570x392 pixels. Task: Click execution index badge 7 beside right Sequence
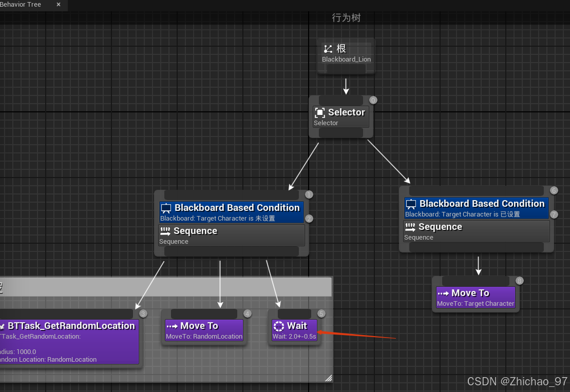(554, 214)
